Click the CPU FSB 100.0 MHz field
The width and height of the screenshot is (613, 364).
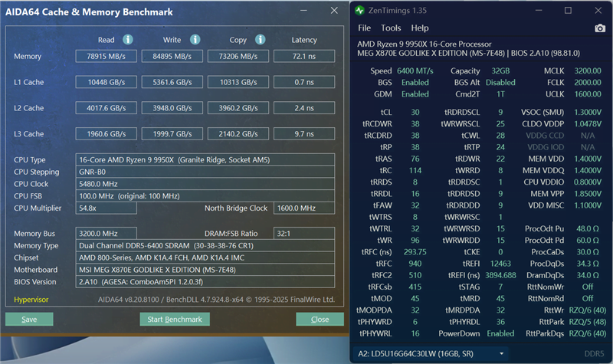pos(205,196)
